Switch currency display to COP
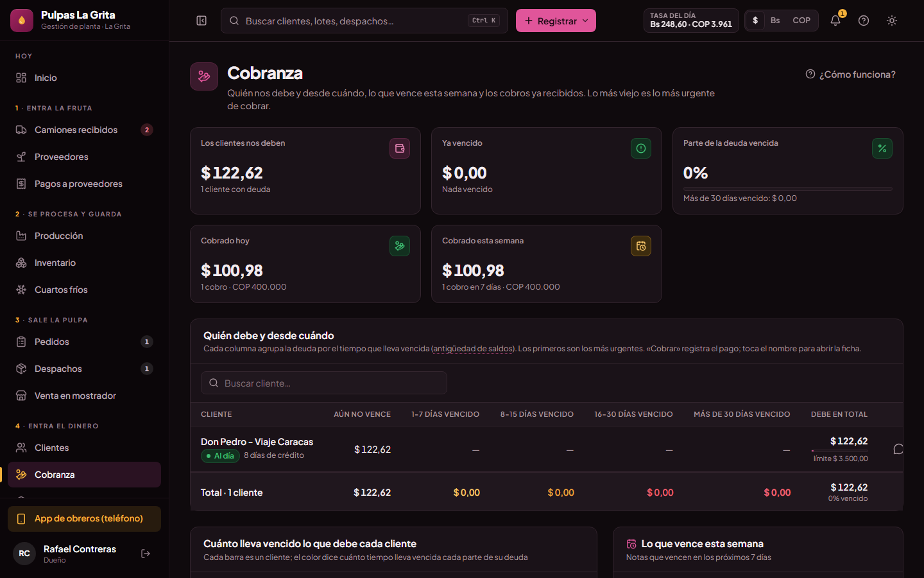This screenshot has height=578, width=924. [801, 21]
